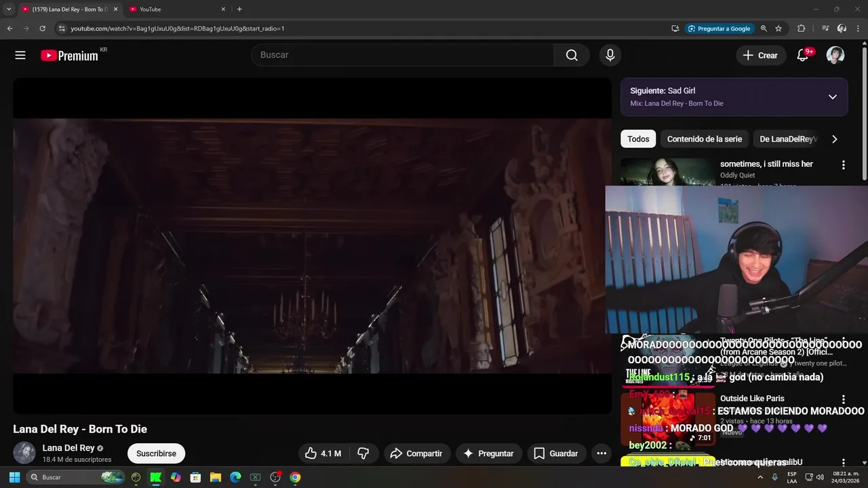This screenshot has height=488, width=868.
Task: Open File Explorer from taskbar
Action: tap(216, 477)
